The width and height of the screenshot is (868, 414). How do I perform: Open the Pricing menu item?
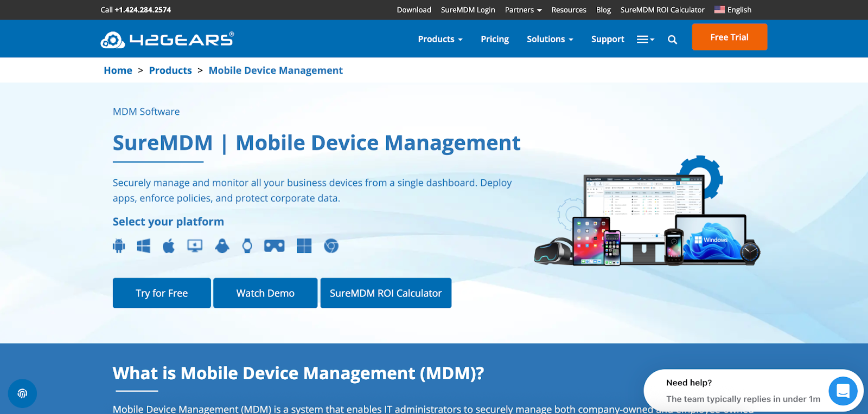(x=495, y=39)
